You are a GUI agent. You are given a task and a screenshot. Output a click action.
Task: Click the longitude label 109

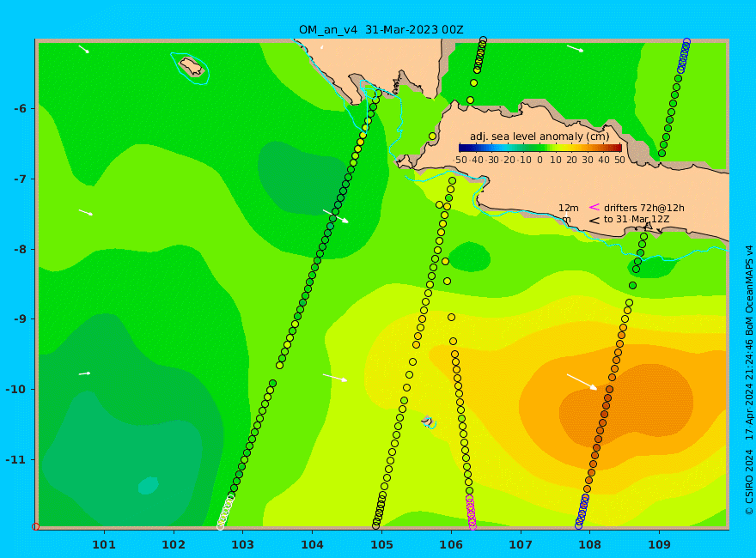[x=659, y=544]
